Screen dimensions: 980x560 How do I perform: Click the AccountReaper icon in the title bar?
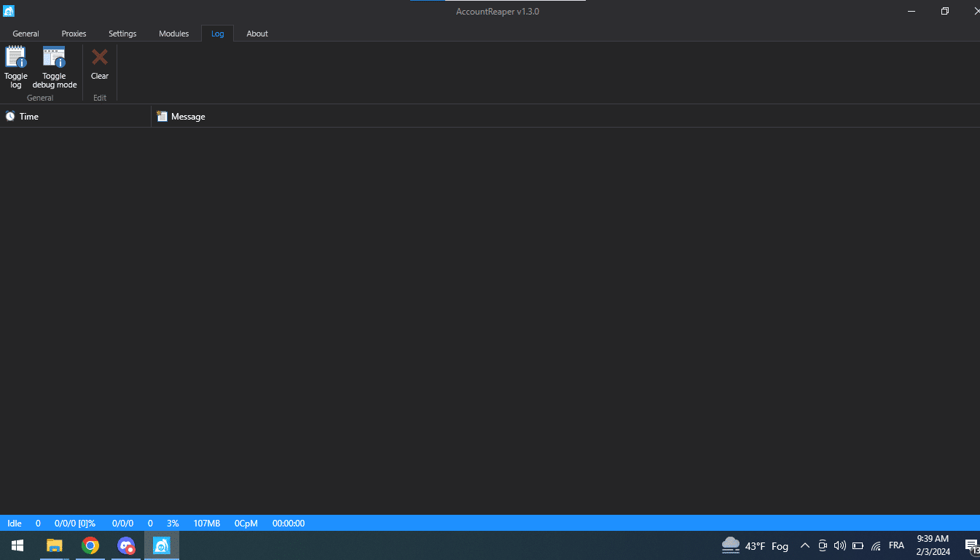(9, 11)
